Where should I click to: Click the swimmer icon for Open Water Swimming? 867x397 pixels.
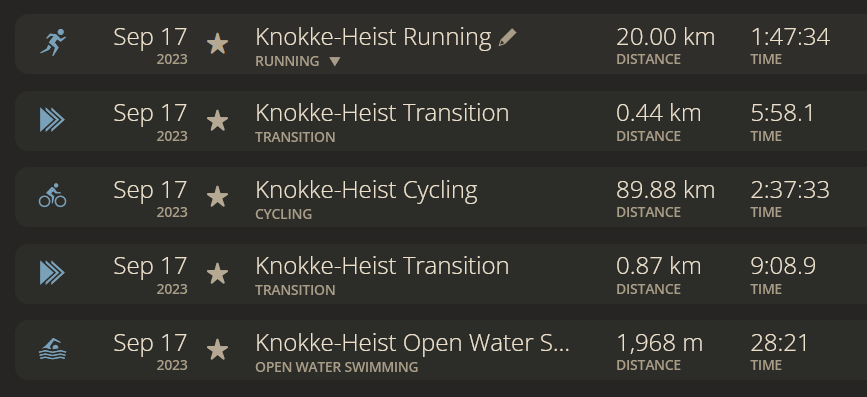point(53,349)
